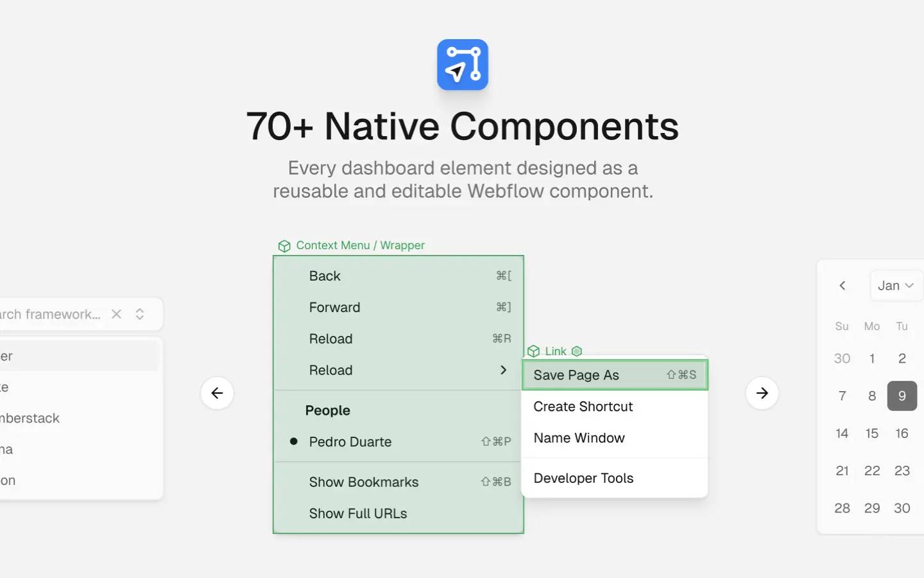924x578 pixels.
Task: Click the left arrow carousel button
Action: tap(217, 393)
